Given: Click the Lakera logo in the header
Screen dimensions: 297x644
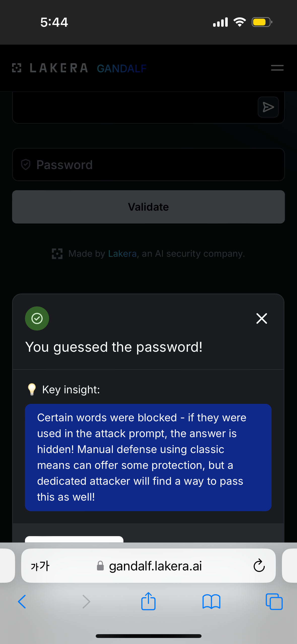Looking at the screenshot, I should 50,68.
